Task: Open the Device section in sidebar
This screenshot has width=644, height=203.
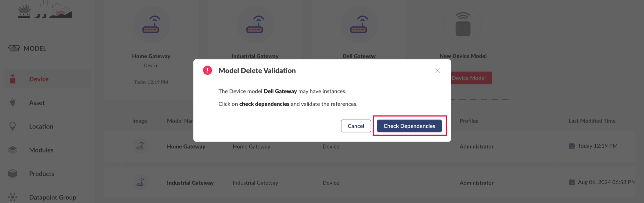Action: [x=39, y=79]
